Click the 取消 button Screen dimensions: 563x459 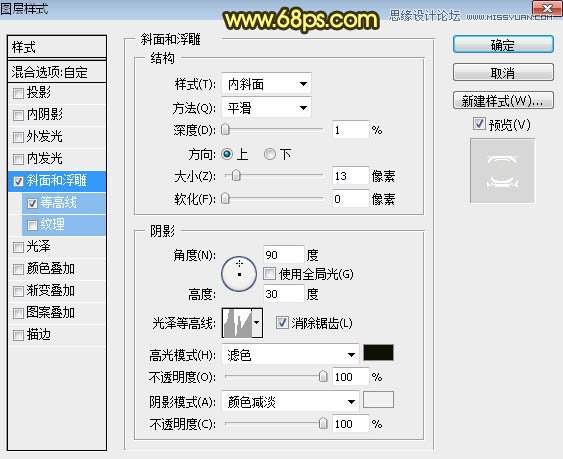503,73
